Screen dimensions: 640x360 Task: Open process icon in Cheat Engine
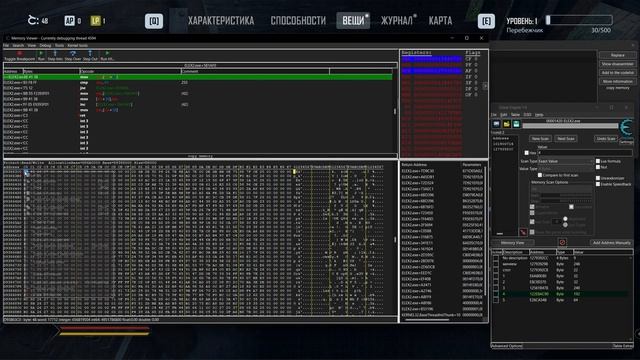point(496,124)
